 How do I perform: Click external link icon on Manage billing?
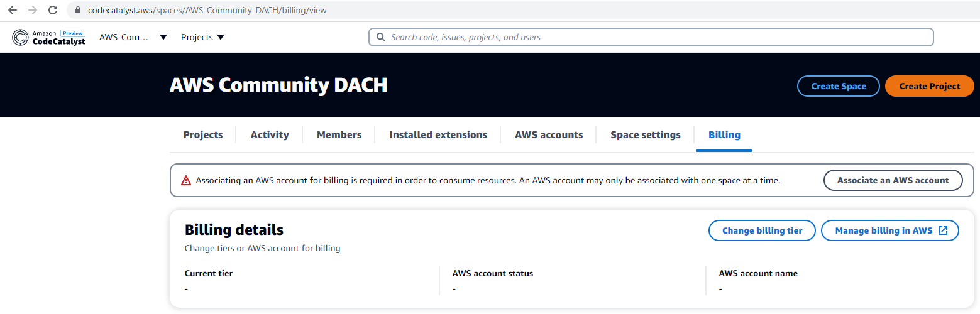tap(943, 230)
